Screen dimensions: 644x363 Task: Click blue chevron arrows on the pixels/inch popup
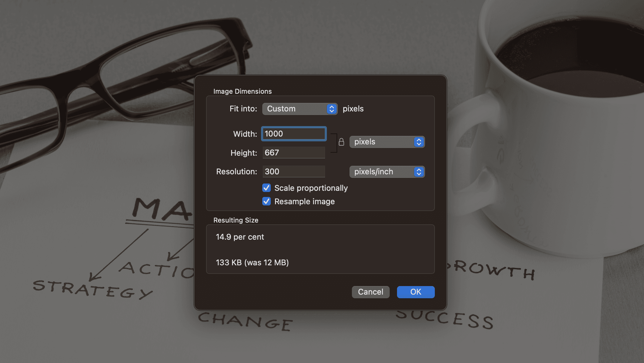pos(419,172)
